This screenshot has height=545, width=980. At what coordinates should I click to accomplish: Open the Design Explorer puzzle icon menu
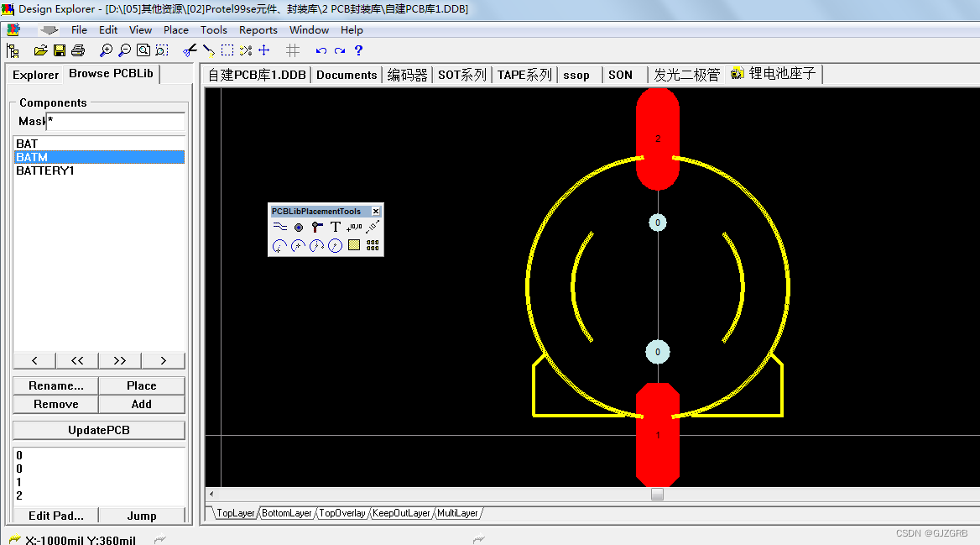point(13,29)
